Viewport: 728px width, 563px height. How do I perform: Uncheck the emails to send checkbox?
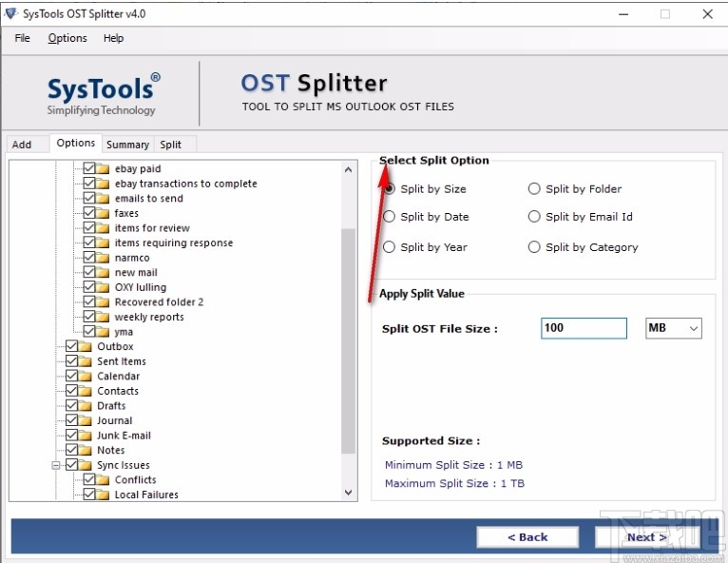89,198
